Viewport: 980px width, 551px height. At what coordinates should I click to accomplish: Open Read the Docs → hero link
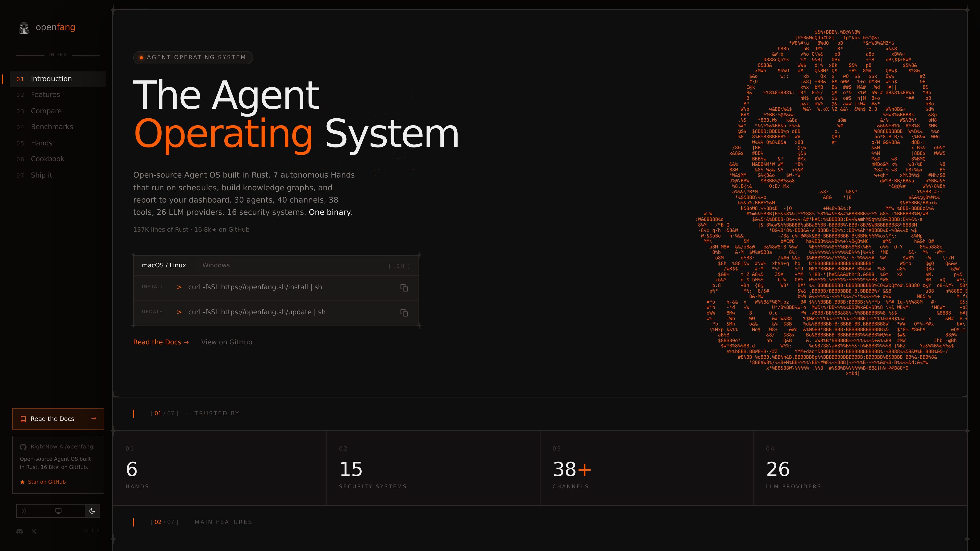(161, 342)
